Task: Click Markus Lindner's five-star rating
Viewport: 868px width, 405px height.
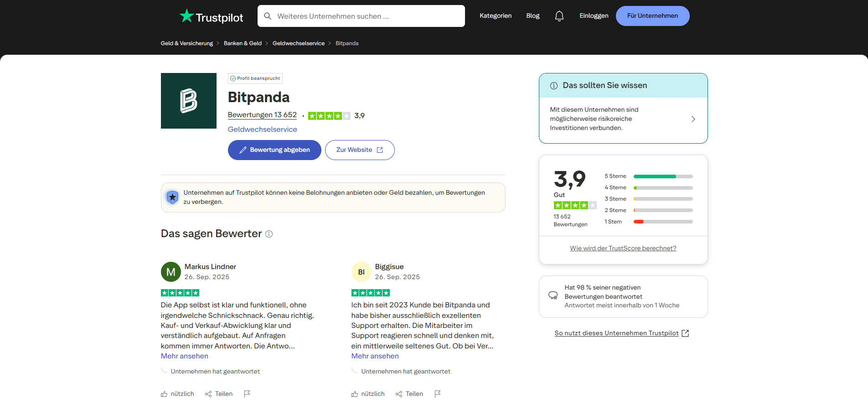Action: (x=180, y=293)
